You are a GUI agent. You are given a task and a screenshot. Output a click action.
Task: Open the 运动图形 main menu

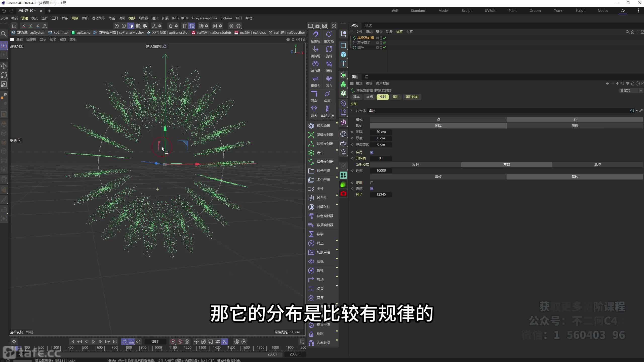(x=98, y=18)
